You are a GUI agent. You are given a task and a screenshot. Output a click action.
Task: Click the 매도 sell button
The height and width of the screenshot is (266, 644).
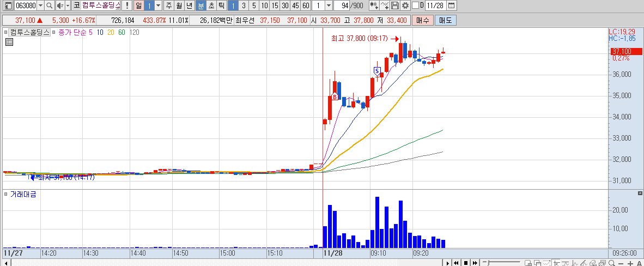(446, 20)
